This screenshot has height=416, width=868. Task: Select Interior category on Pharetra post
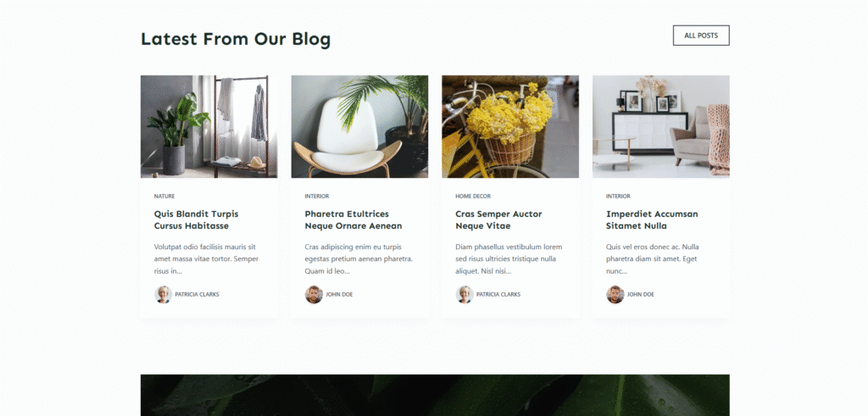(x=317, y=197)
